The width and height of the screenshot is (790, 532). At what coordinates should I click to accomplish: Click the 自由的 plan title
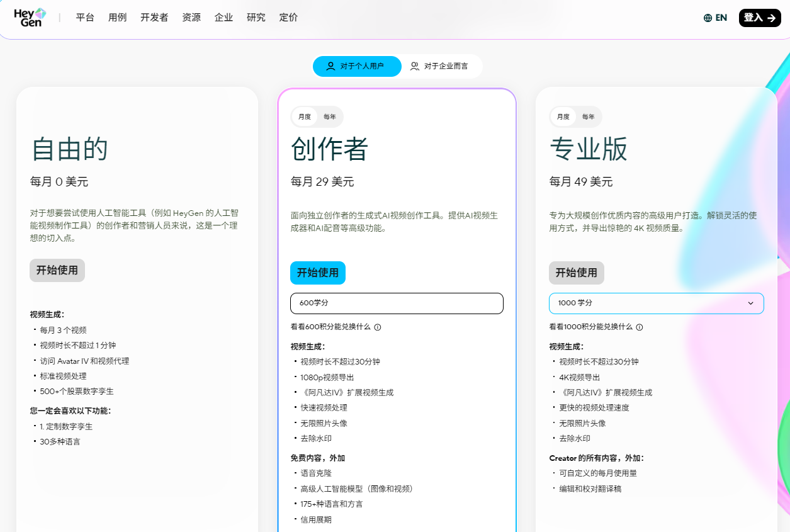[69, 149]
